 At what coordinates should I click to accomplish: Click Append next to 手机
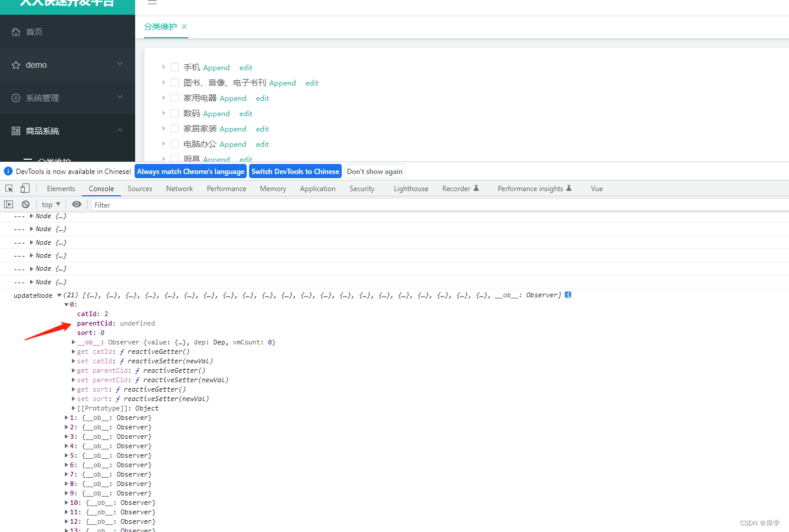(217, 68)
